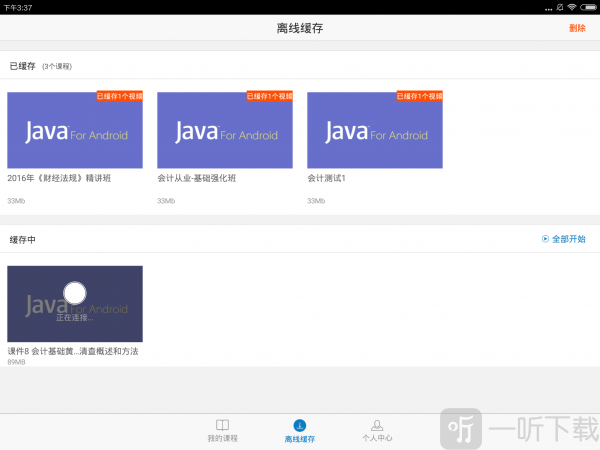Tap the 正在连接 status on caching video
Viewport: 600px width, 450px height.
point(75,317)
